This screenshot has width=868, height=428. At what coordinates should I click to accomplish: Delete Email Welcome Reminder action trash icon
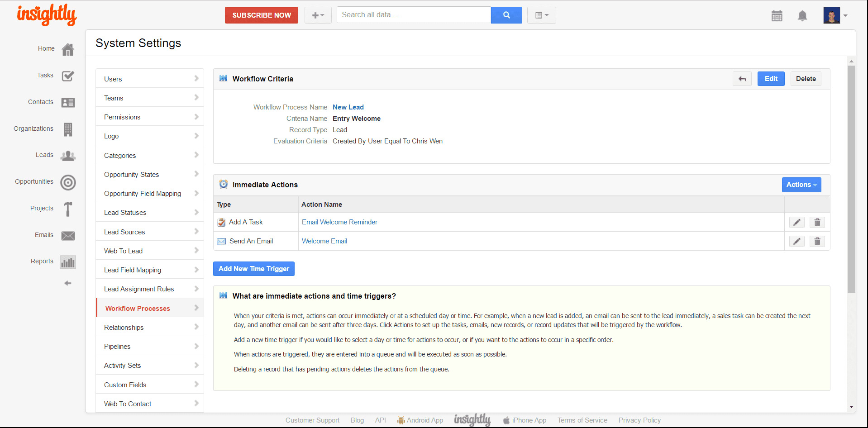pyautogui.click(x=817, y=222)
